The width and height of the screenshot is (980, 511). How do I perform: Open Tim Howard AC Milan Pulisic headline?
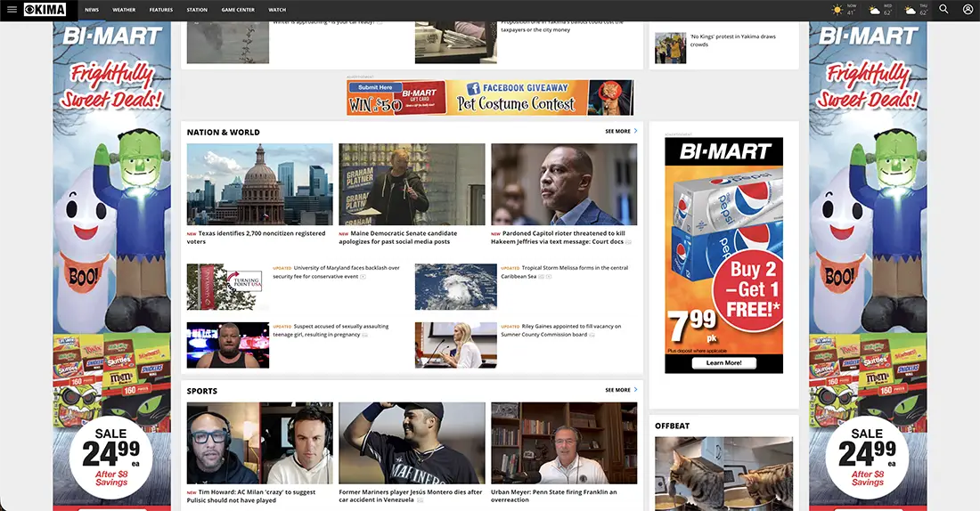[251, 496]
